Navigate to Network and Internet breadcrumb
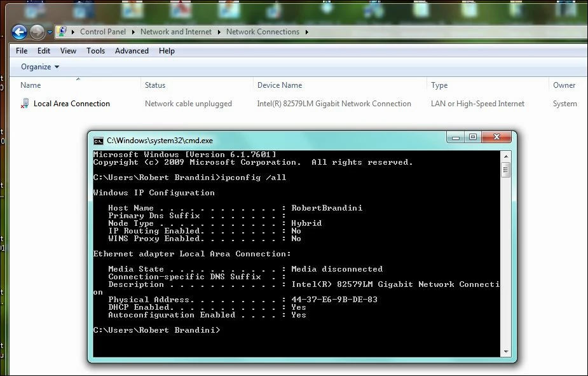 (176, 32)
